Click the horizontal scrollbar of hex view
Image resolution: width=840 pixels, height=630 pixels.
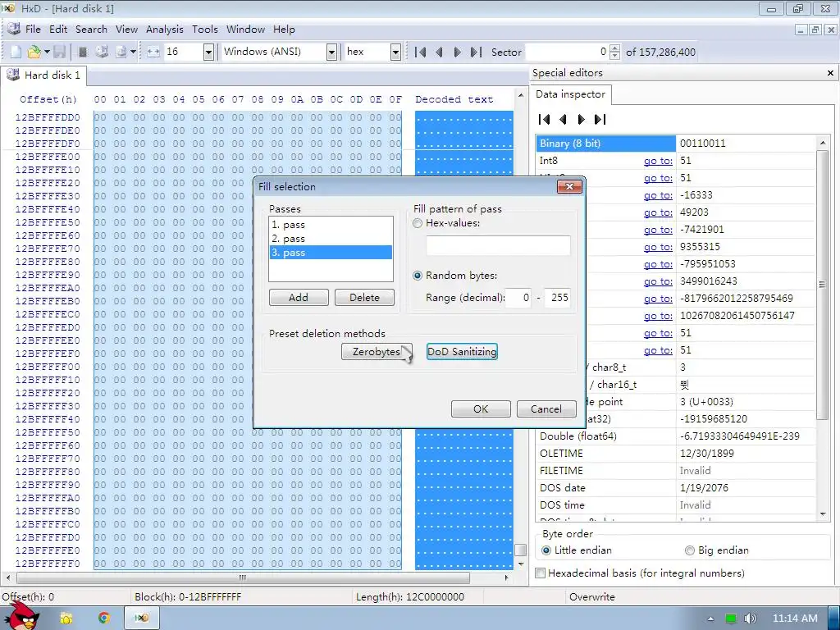click(243, 578)
